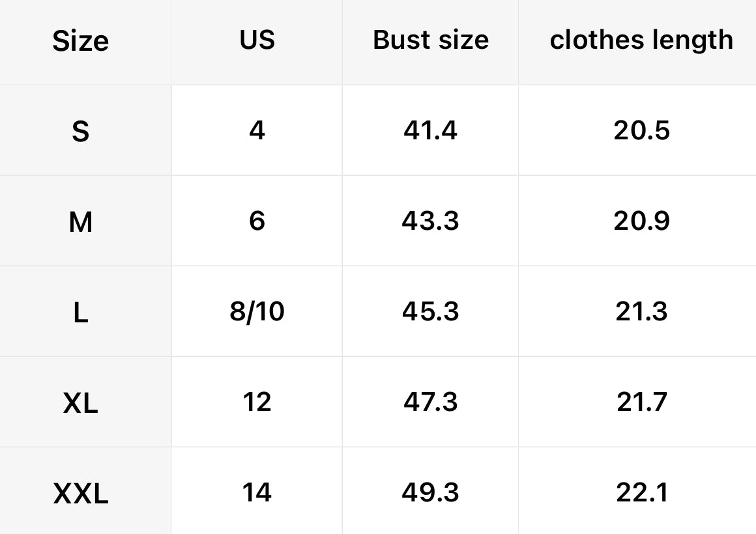Select the US column header
The width and height of the screenshot is (756, 534).
pos(257,40)
